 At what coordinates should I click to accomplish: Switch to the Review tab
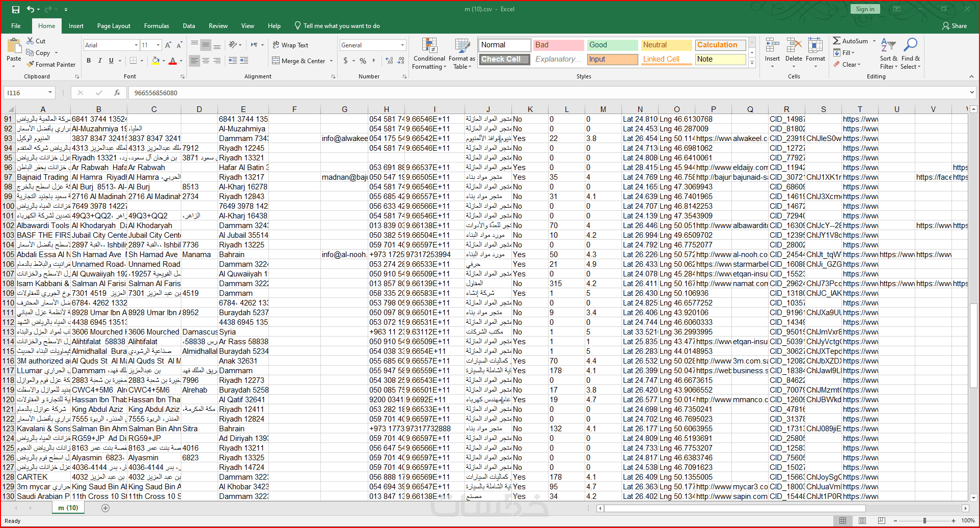click(218, 26)
